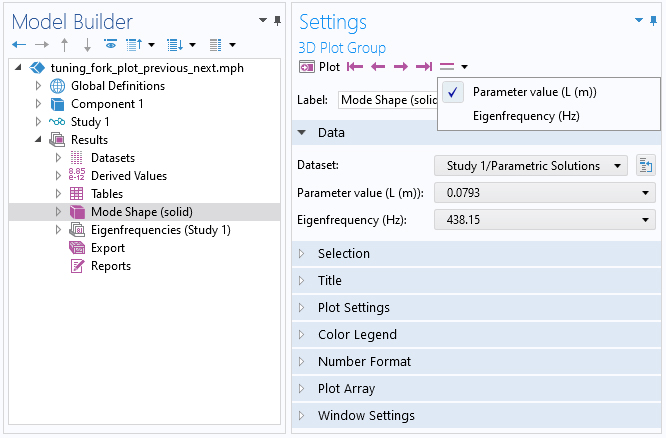
Task: Plot Previous solution arrow
Action: pyautogui.click(x=378, y=67)
